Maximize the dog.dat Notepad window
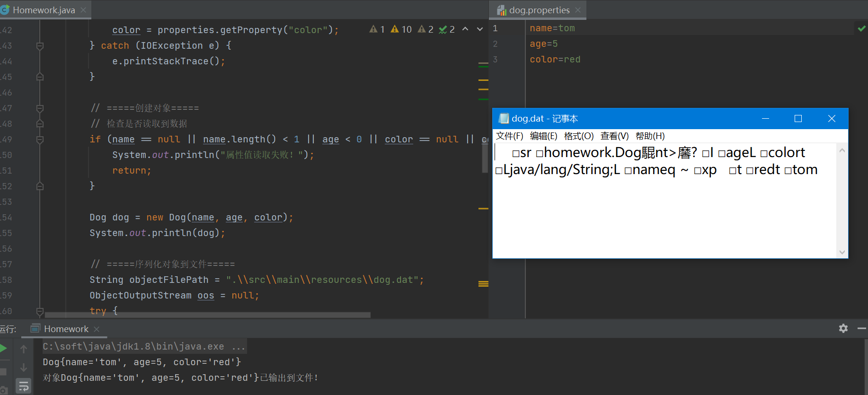 [798, 118]
